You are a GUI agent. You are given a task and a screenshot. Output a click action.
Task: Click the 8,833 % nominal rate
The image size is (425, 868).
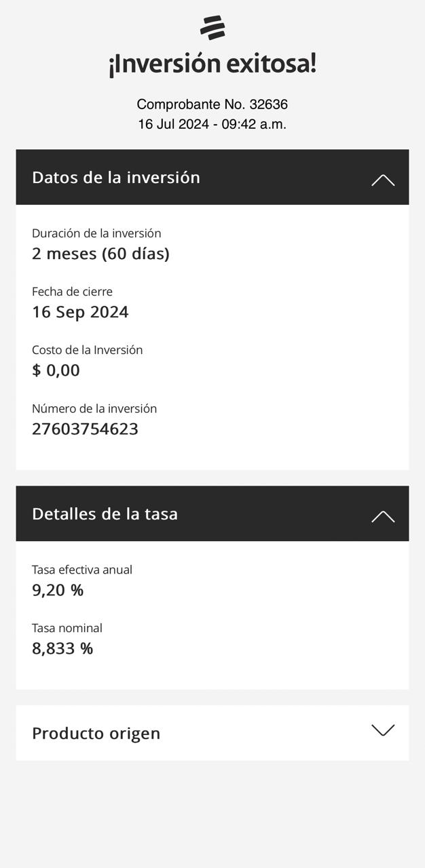[x=62, y=648]
